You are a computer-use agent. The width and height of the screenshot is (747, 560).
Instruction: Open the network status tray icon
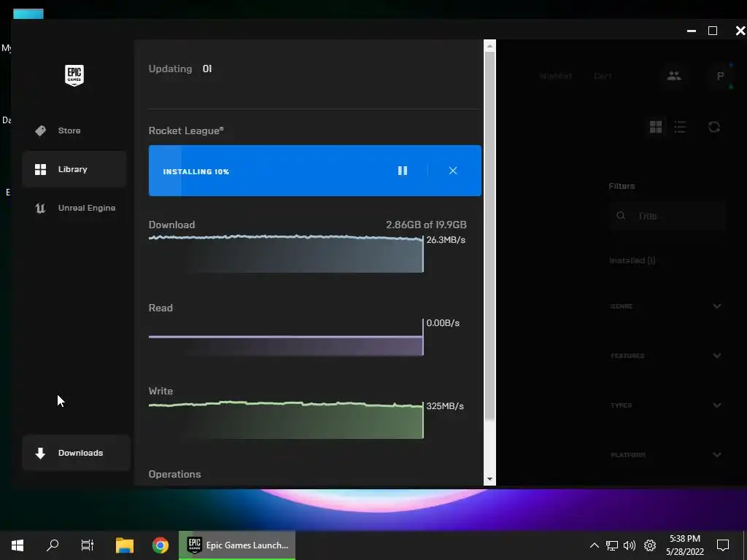click(612, 545)
